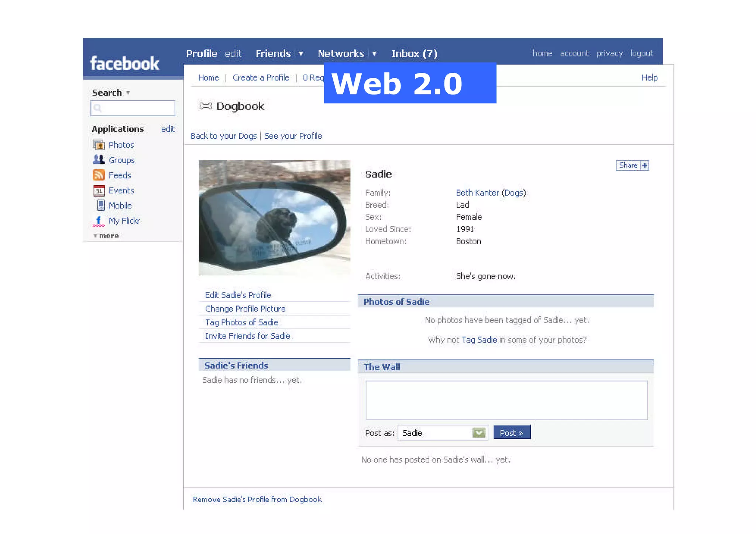Screen dimensions: 756x534
Task: Open privacy link
Action: coord(609,54)
